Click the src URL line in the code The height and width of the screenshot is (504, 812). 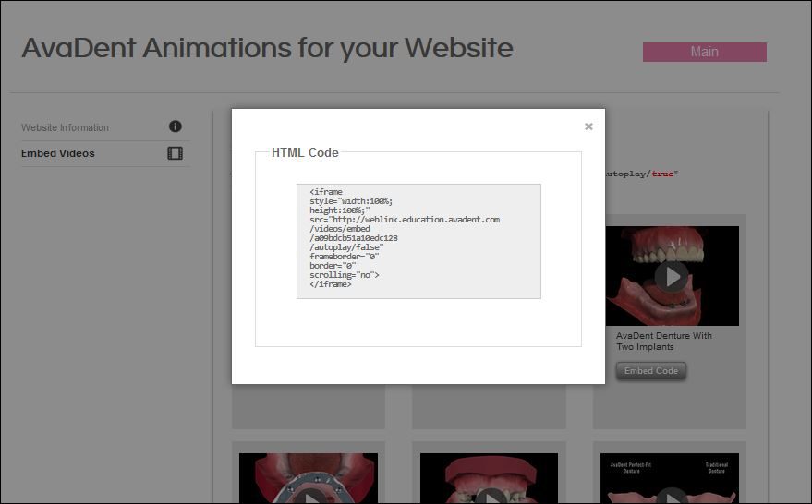[x=405, y=220]
